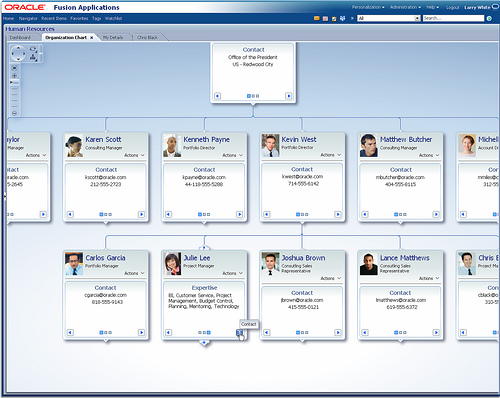Open the mail envelope icon in toolbar

point(317,18)
